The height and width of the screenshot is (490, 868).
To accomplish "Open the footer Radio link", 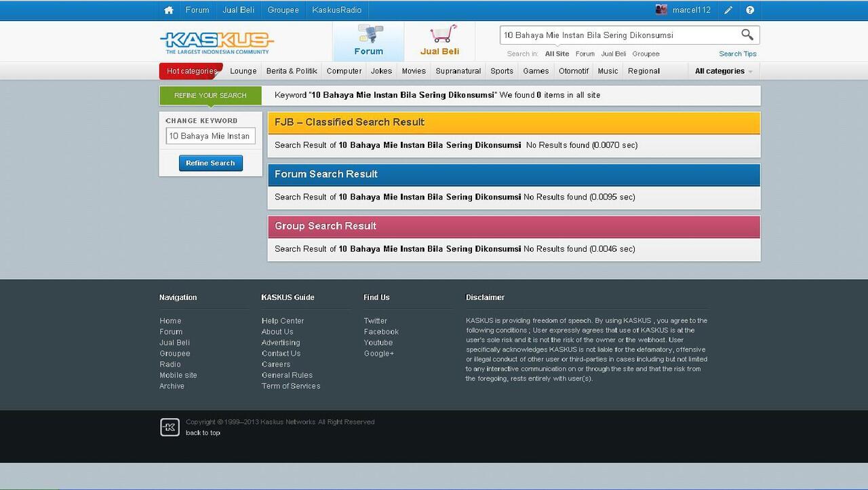I will click(x=170, y=364).
